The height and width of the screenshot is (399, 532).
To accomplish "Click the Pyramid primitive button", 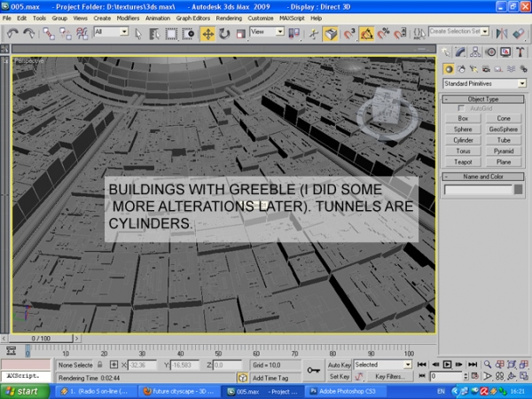I will coord(504,151).
